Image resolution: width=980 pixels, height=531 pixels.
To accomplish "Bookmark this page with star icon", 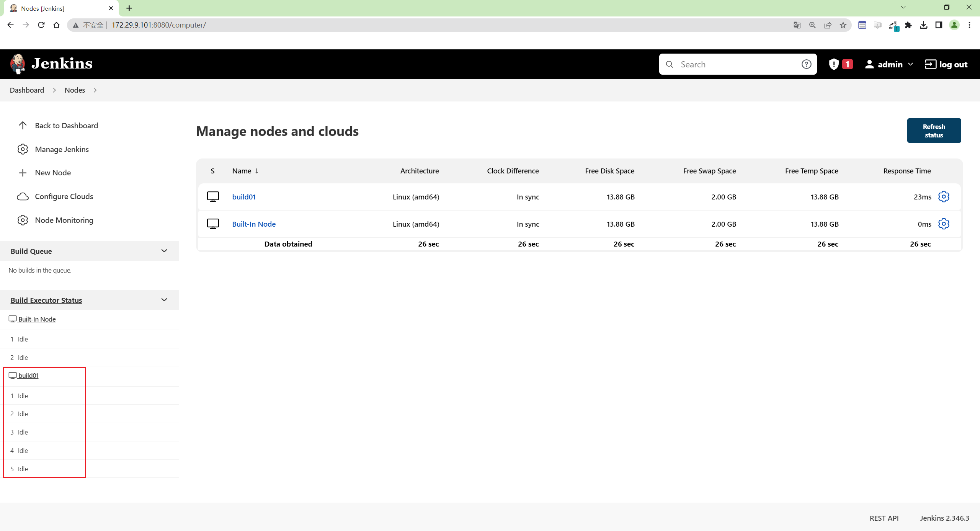I will [x=843, y=25].
